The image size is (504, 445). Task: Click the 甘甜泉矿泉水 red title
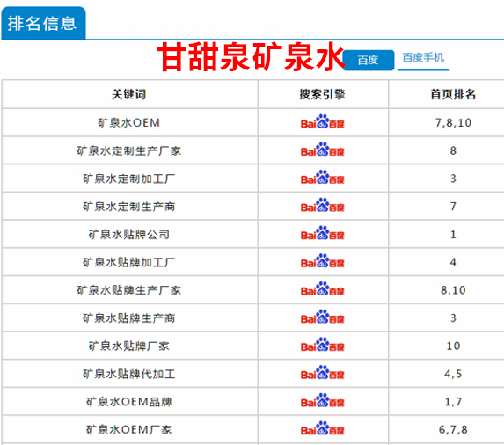251,57
